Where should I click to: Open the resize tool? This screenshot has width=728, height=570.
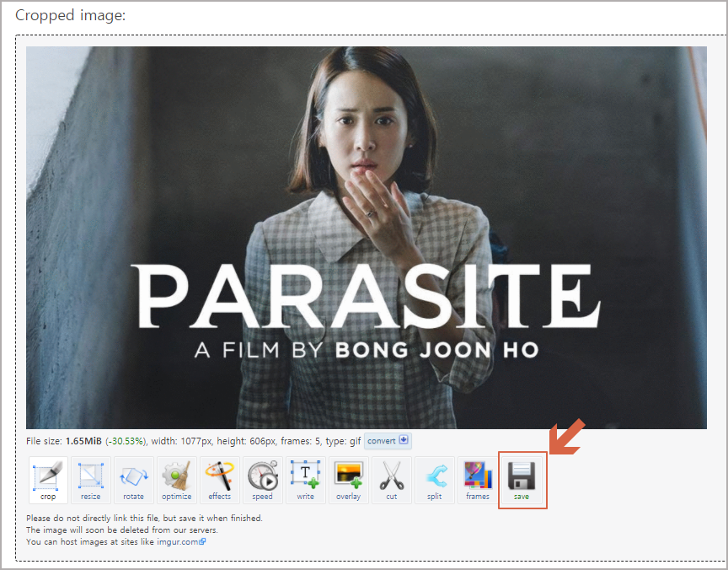pyautogui.click(x=91, y=480)
